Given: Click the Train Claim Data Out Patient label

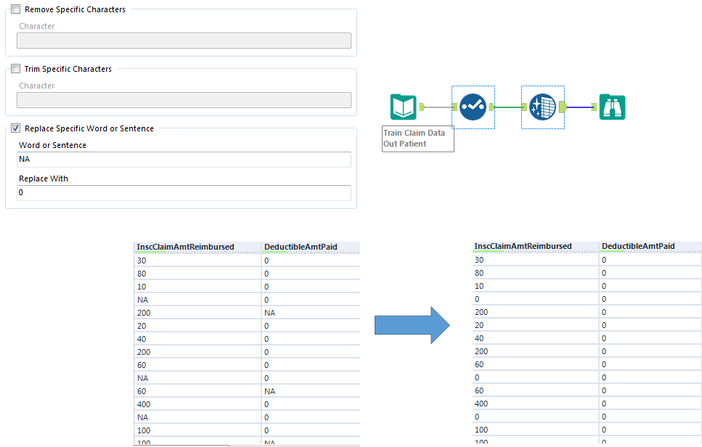Looking at the screenshot, I should [x=417, y=139].
